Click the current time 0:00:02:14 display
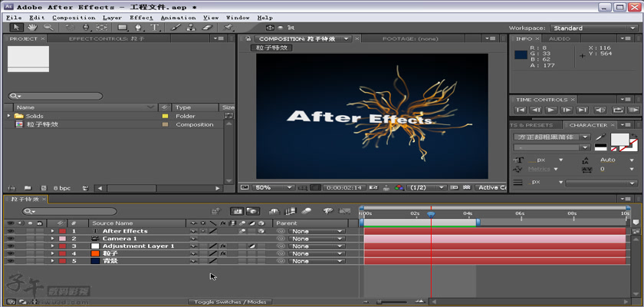Viewport: 644px width, 307px height. 343,187
